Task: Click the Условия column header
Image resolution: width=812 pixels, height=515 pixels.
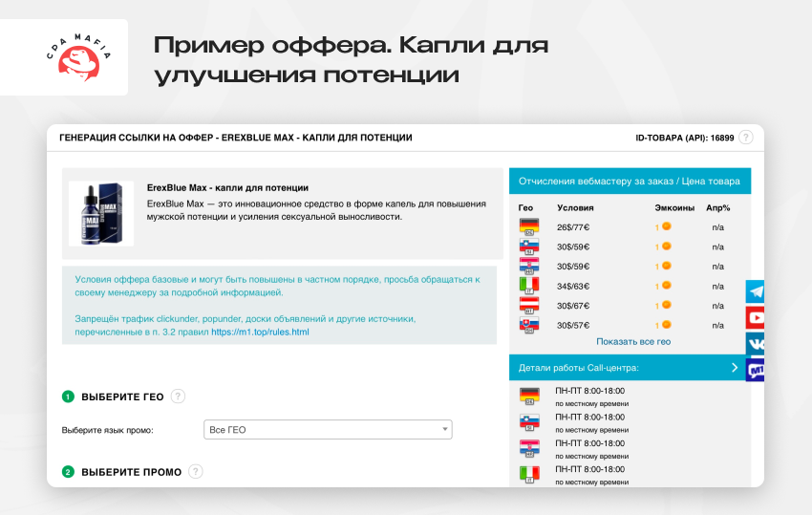Action: point(575,207)
